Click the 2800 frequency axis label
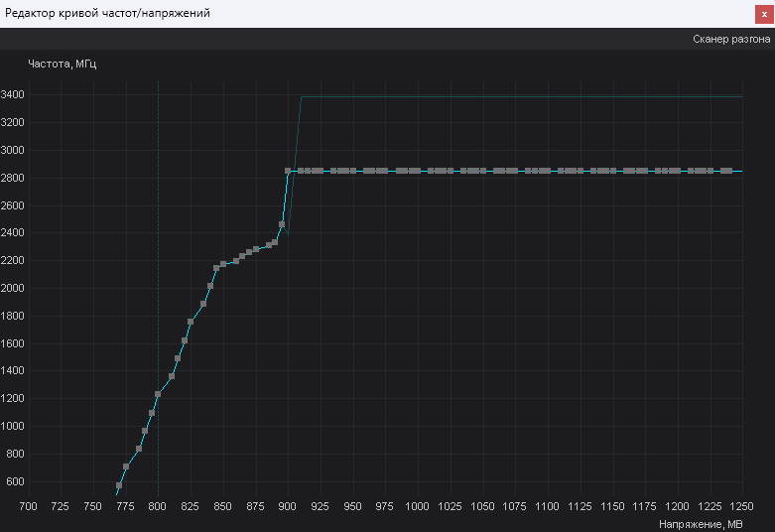 click(x=12, y=178)
